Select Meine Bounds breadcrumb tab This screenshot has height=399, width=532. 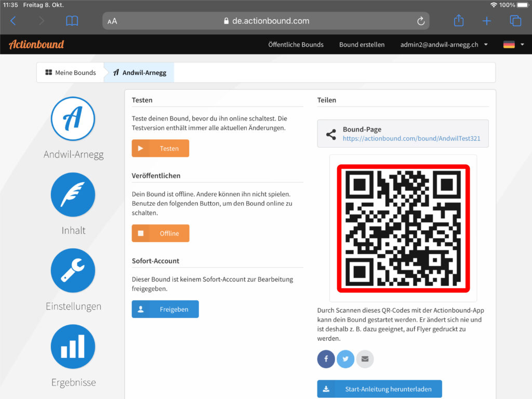(x=71, y=73)
